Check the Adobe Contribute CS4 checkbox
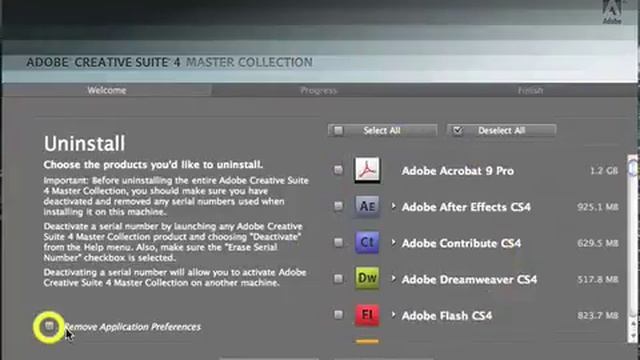The height and width of the screenshot is (360, 640). click(338, 242)
